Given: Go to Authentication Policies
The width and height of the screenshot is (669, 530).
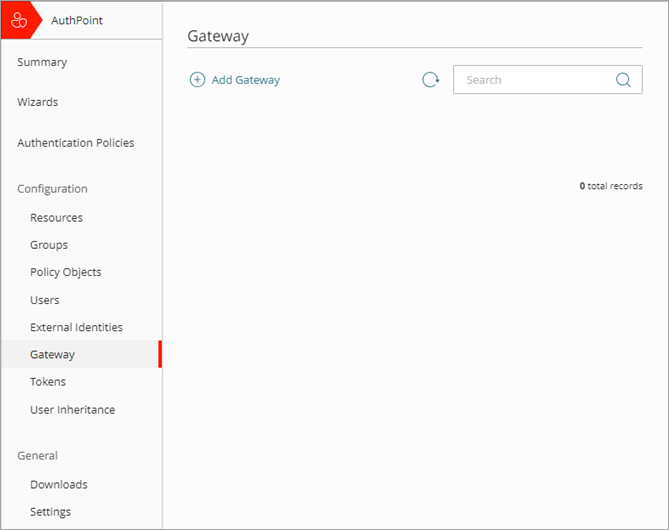Looking at the screenshot, I should click(x=75, y=143).
